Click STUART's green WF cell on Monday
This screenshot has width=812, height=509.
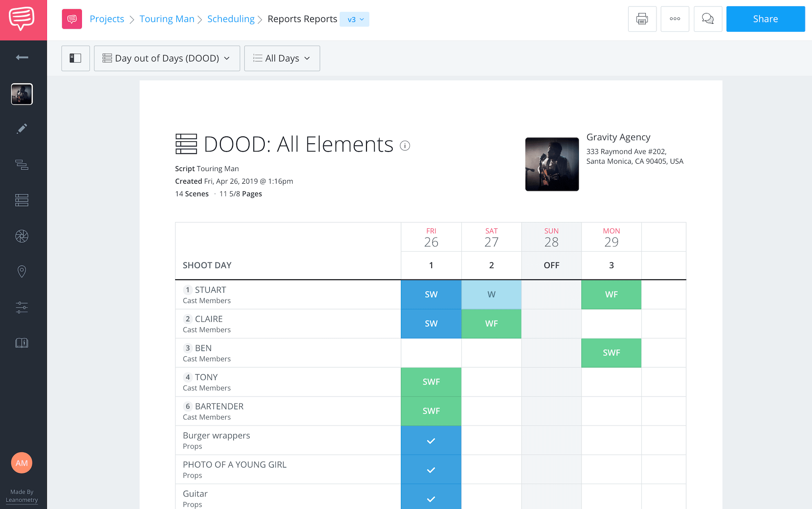[611, 294]
